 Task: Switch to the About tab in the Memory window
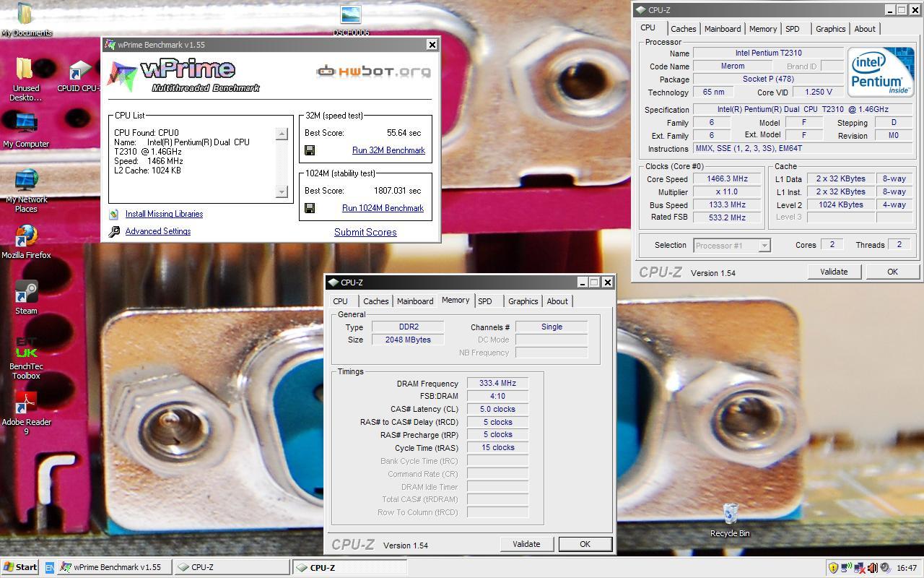(557, 301)
